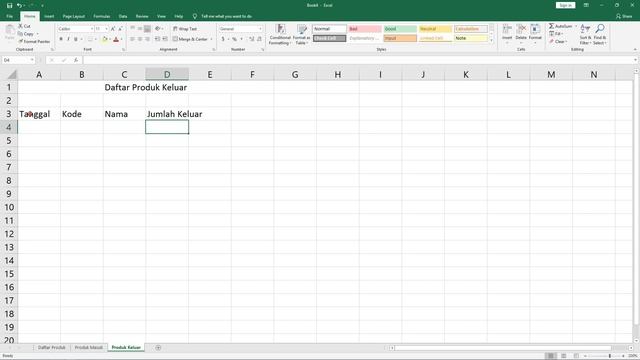Switch to the Data tab
Viewport: 640px width, 360px height.
123,16
